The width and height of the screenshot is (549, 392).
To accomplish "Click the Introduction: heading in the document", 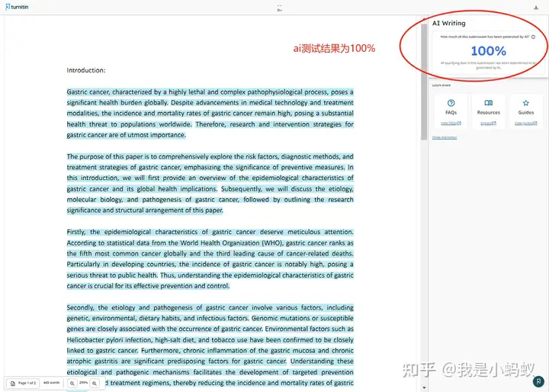I will [x=85, y=70].
